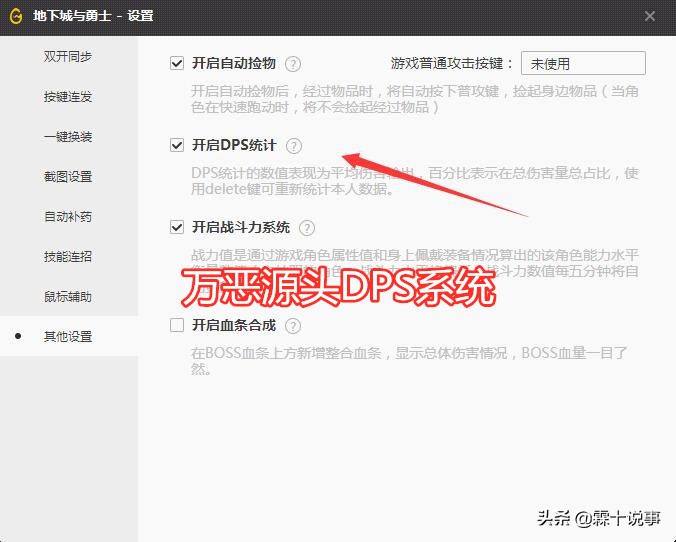Uncheck the 开启自动捡物 checkbox
Screen dimensions: 676x542
(x=177, y=63)
